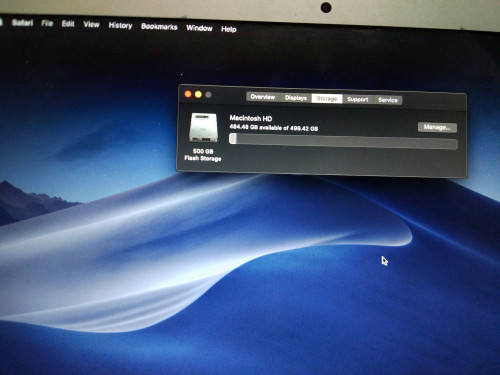Click the '500 GB' label under drive
This screenshot has width=500, height=375.
(x=203, y=151)
